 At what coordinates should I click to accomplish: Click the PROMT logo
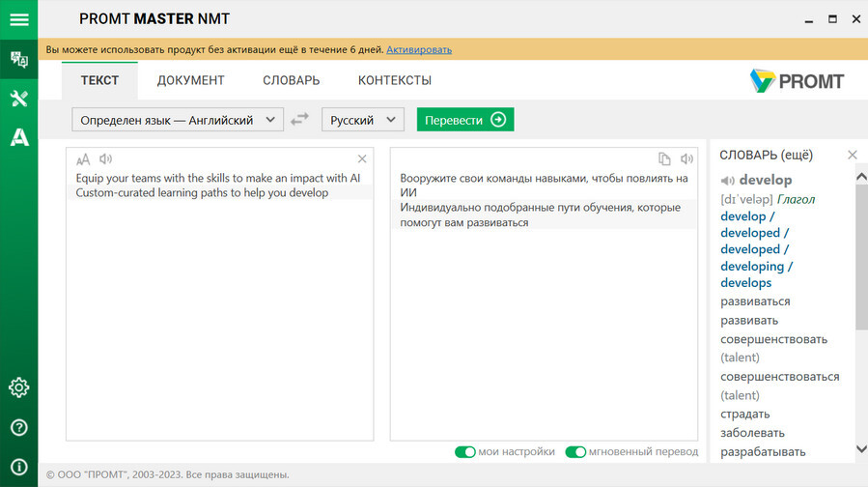pyautogui.click(x=797, y=81)
